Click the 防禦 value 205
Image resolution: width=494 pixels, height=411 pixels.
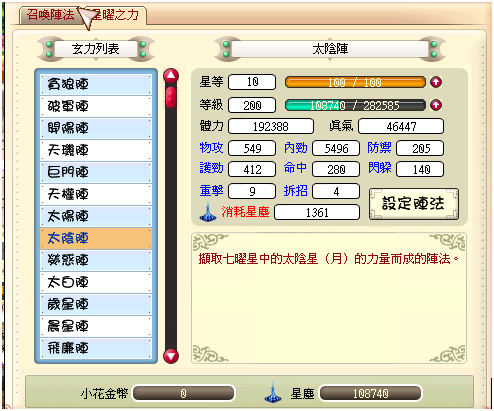[420, 148]
